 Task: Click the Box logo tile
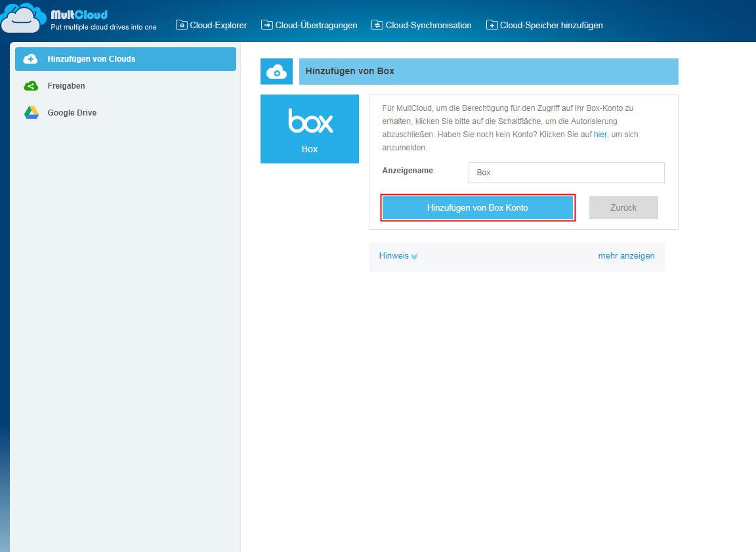310,129
